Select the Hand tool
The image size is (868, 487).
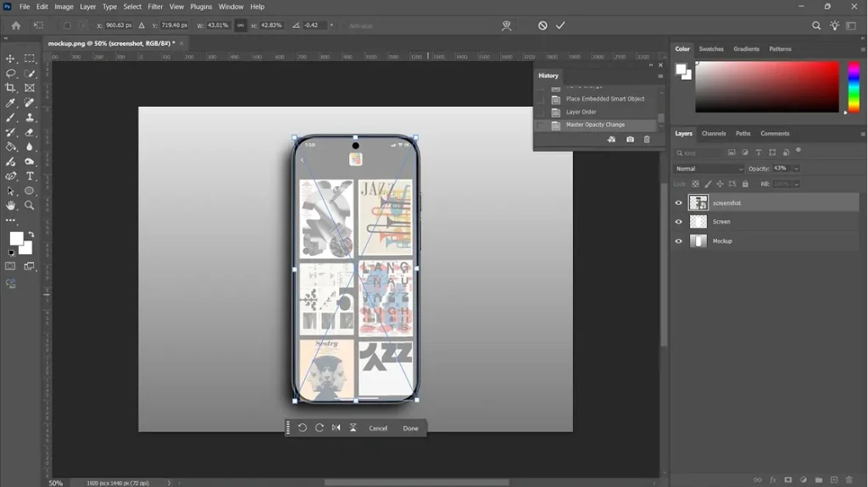(10, 205)
